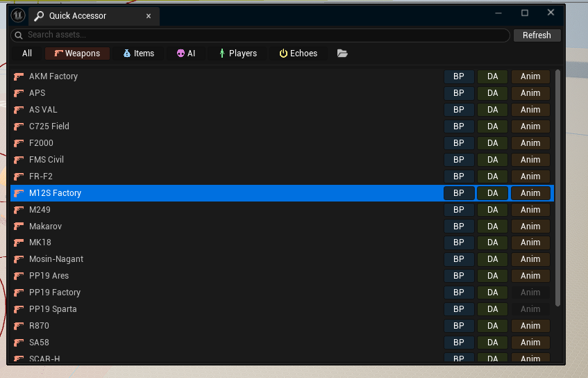Image resolution: width=588 pixels, height=378 pixels.
Task: Open the Anim for SA58
Action: [530, 343]
